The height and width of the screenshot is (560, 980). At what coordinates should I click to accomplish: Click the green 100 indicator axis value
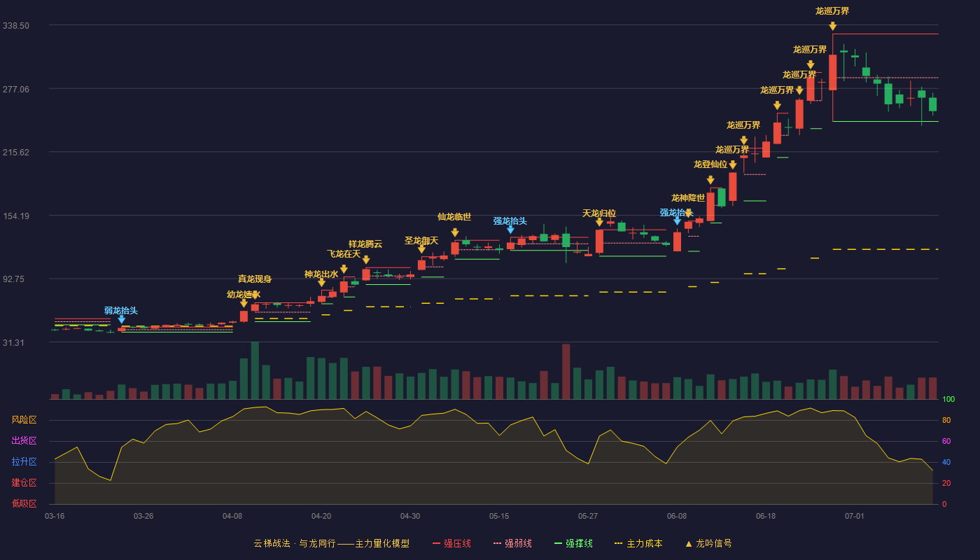coord(948,399)
